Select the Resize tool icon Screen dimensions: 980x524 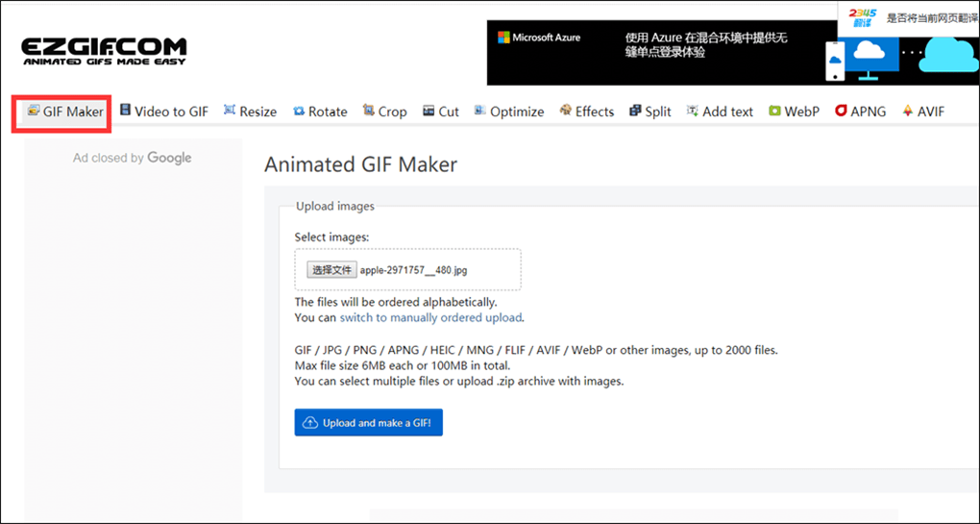(x=230, y=110)
